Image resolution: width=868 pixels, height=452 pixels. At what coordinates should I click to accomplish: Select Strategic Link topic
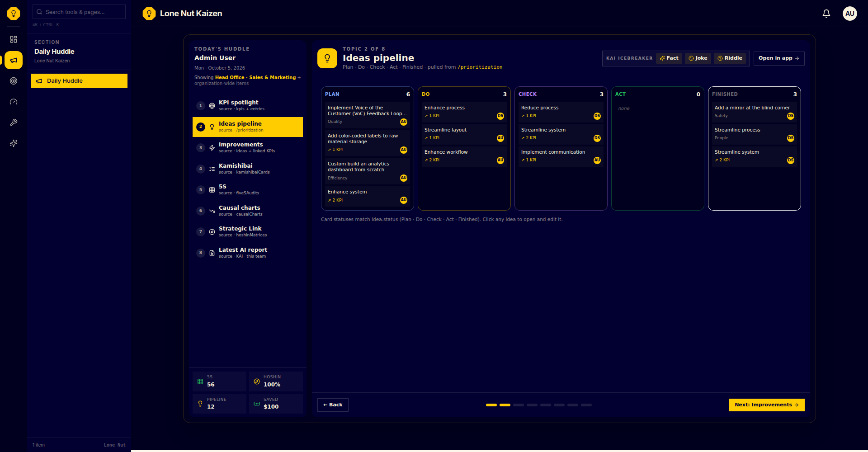coord(248,231)
